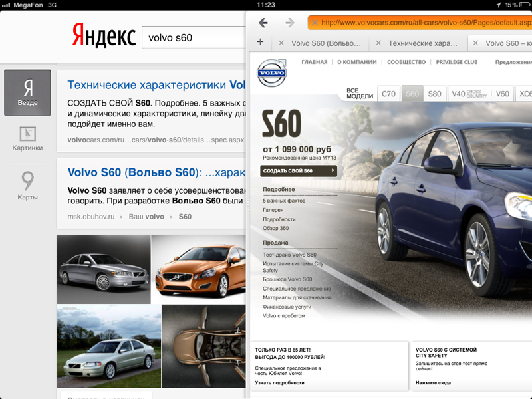
Task: Tap MegaFon signal strength indicator
Action: (x=7, y=5)
